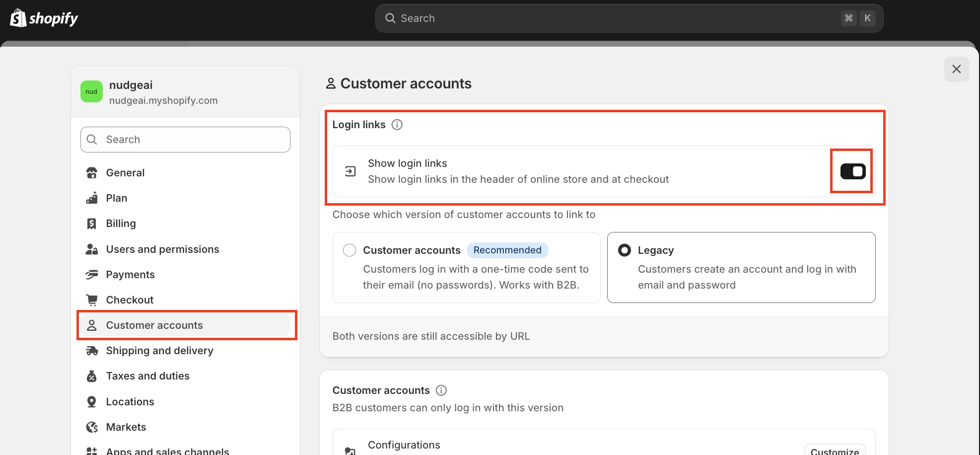Click the Payments hand icon
Image resolution: width=980 pixels, height=455 pixels.
click(92, 275)
